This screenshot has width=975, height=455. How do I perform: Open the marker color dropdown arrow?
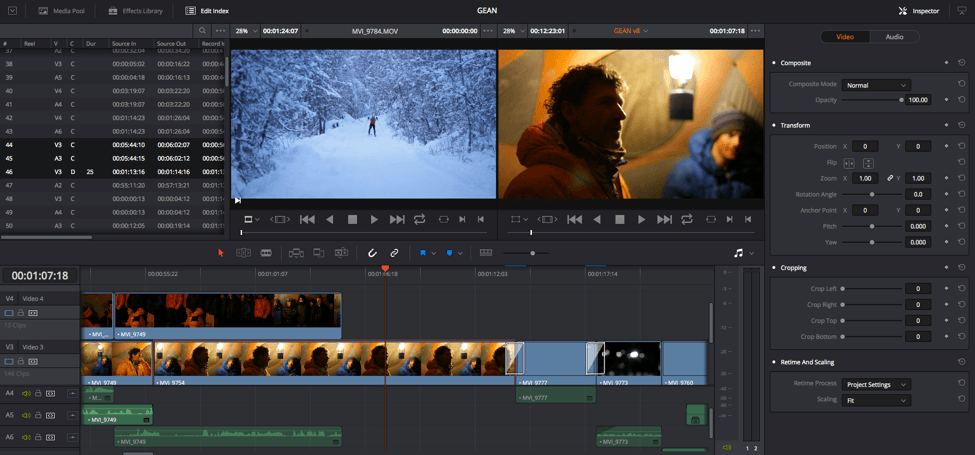pos(460,254)
